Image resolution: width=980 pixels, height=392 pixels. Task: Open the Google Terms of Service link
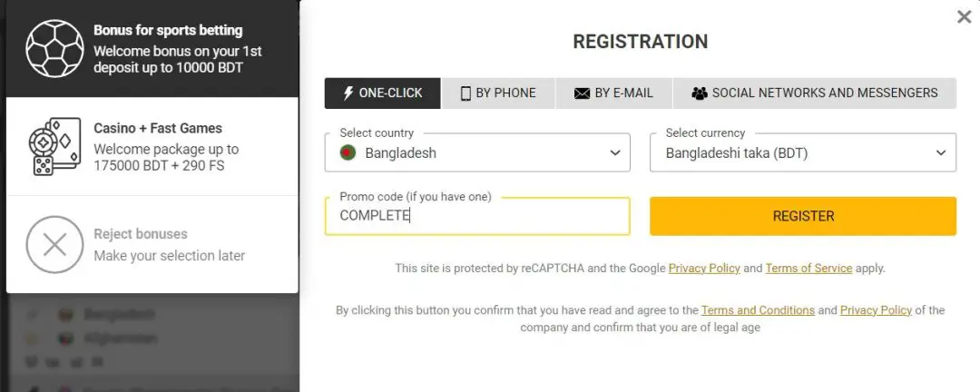(x=808, y=269)
